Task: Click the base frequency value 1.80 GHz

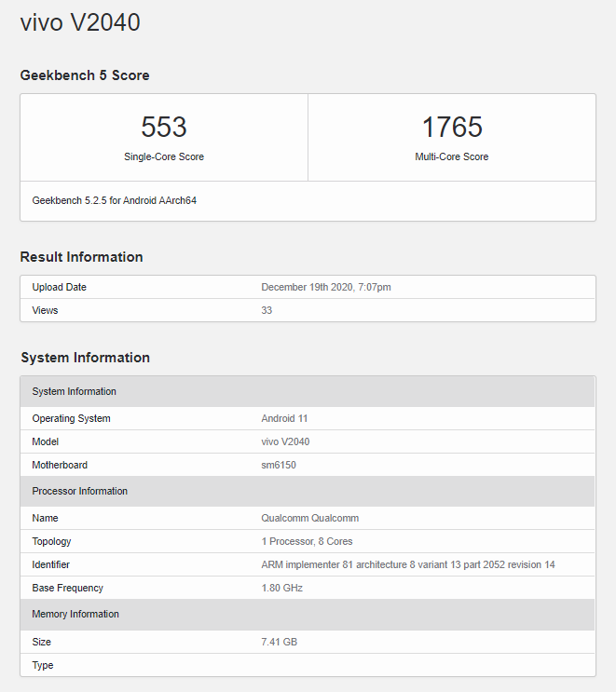Action: 281,588
